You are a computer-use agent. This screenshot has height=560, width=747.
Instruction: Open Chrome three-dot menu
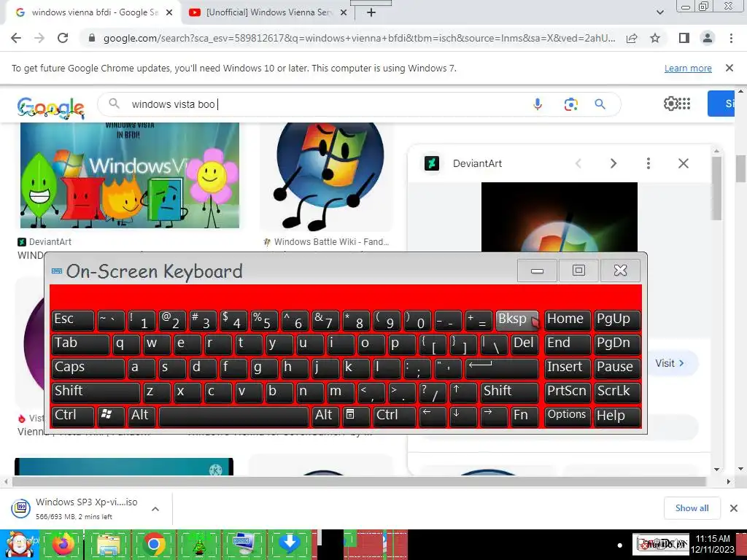point(731,38)
